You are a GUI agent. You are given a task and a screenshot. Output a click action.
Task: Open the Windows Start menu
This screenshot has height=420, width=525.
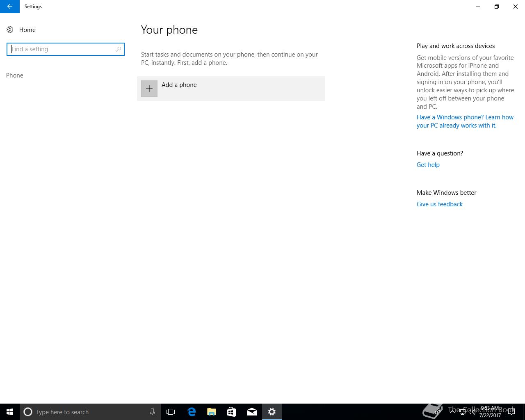pos(10,412)
